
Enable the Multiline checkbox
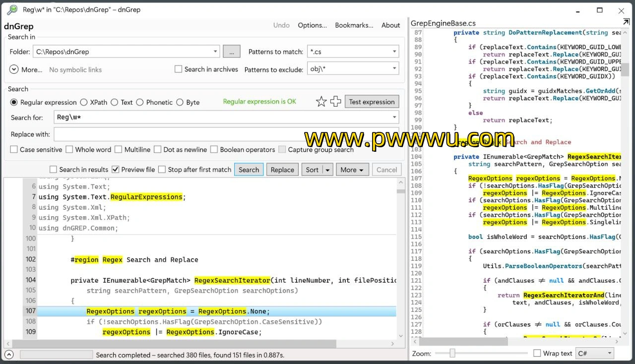coord(119,149)
